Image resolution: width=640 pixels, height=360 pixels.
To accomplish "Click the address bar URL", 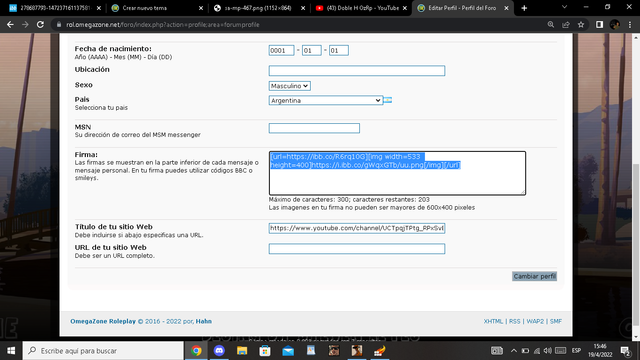I will pyautogui.click(x=162, y=25).
